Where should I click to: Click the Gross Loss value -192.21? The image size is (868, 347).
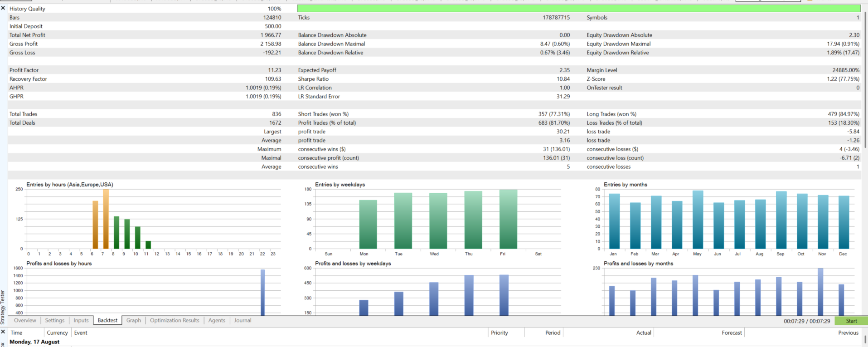coord(272,53)
